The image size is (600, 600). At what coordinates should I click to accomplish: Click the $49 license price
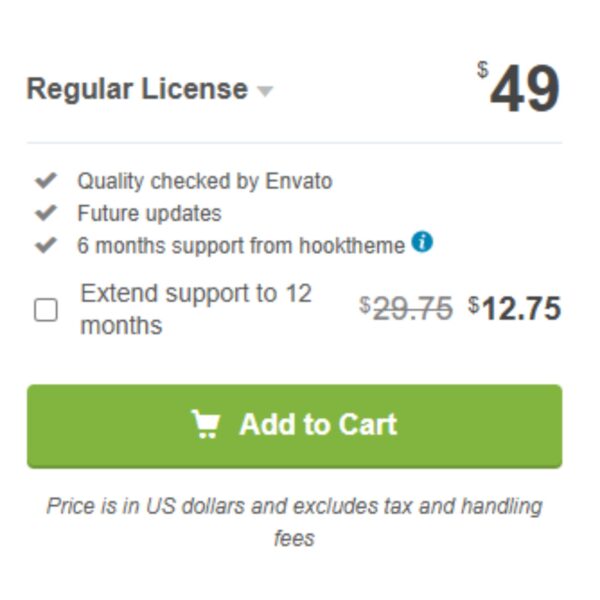[x=519, y=87]
